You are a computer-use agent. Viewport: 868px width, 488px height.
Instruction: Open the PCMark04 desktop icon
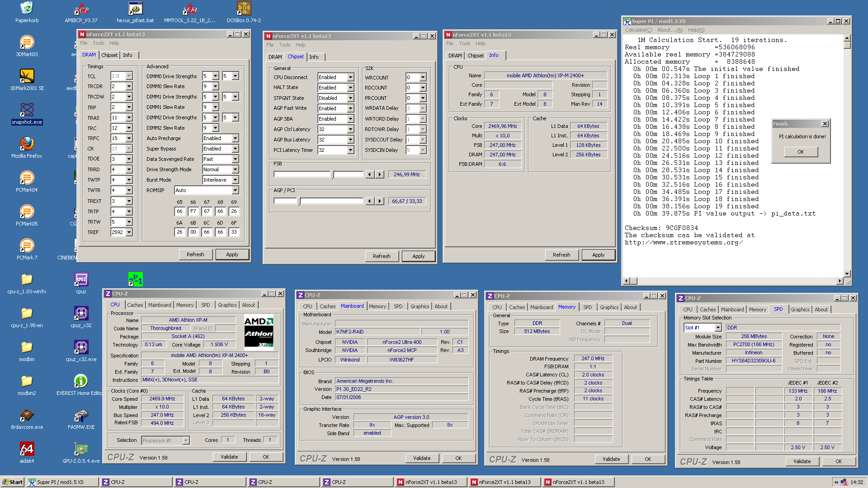27,182
